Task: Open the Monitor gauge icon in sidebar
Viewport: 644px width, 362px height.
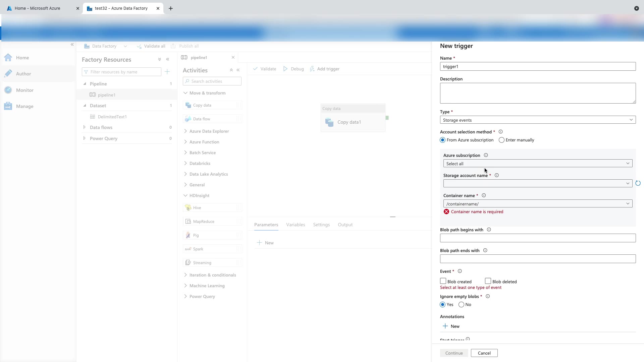Action: pos(8,90)
